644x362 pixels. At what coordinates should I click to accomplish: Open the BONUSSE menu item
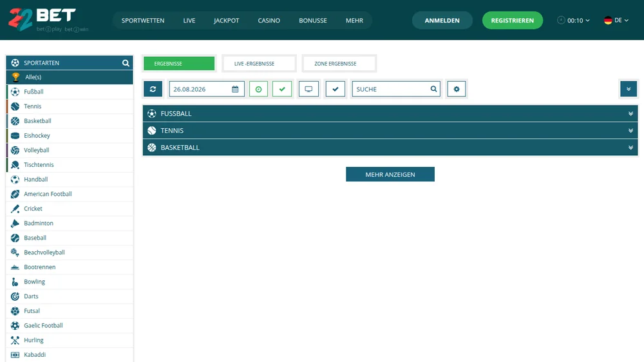[x=313, y=20]
